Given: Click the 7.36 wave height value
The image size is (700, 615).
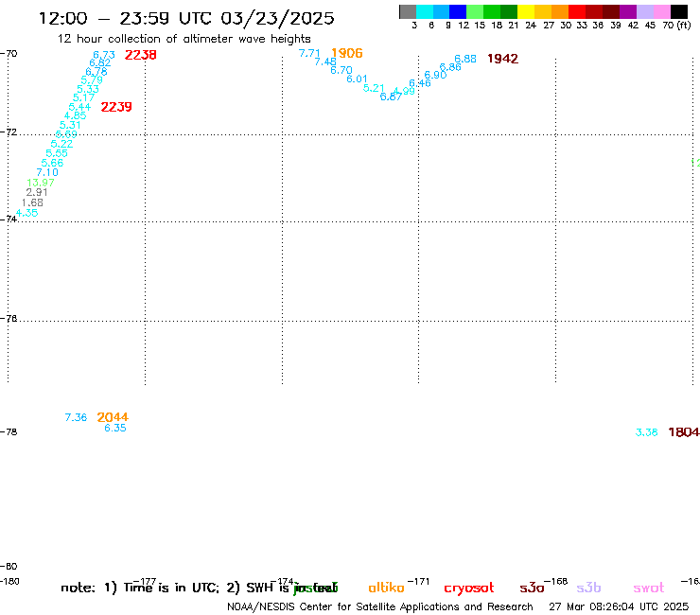Looking at the screenshot, I should click(76, 417).
